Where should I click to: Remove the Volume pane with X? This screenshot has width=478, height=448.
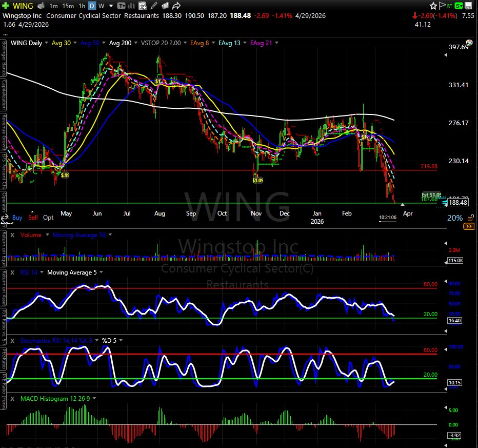coord(12,235)
